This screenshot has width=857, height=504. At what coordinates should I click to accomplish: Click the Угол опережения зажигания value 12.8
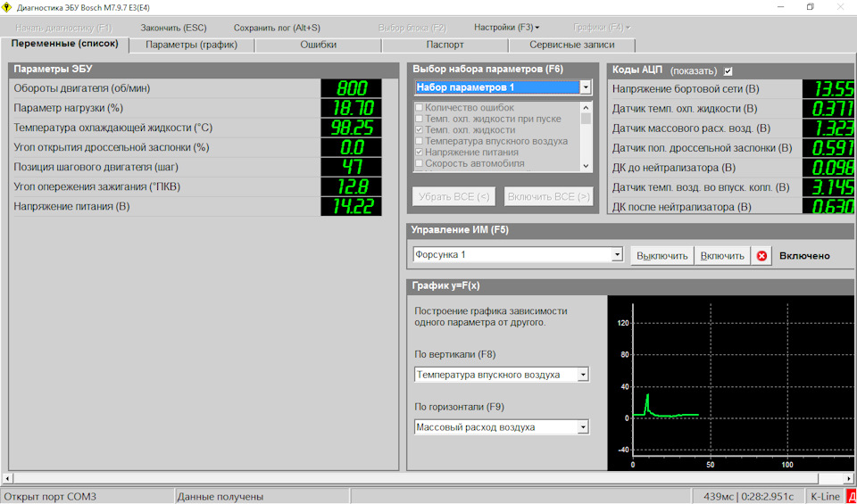tap(351, 186)
